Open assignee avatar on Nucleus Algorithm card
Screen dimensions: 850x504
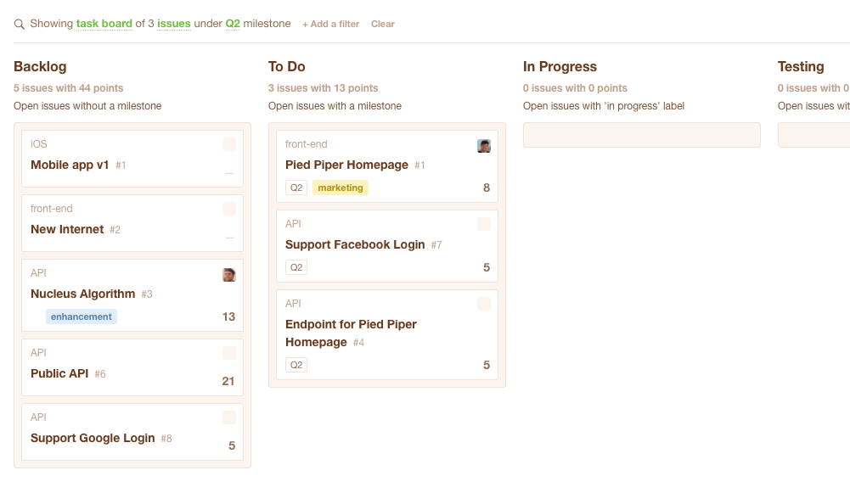tap(229, 275)
